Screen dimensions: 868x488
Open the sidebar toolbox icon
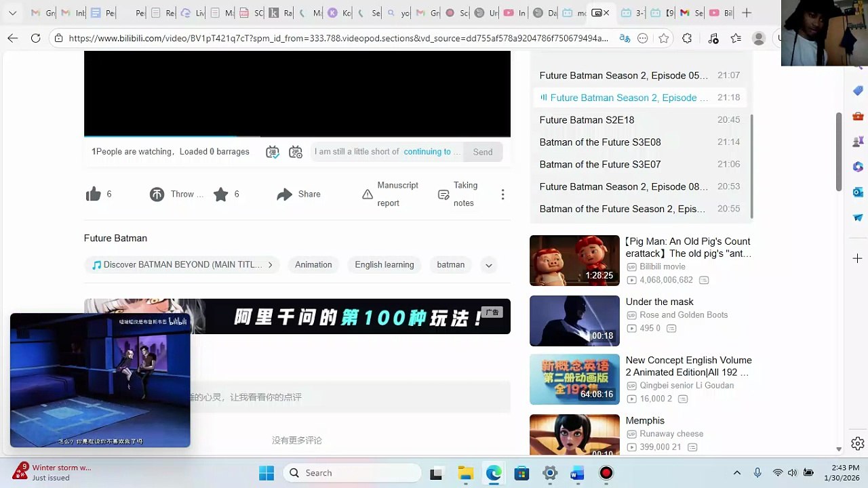[x=858, y=116]
